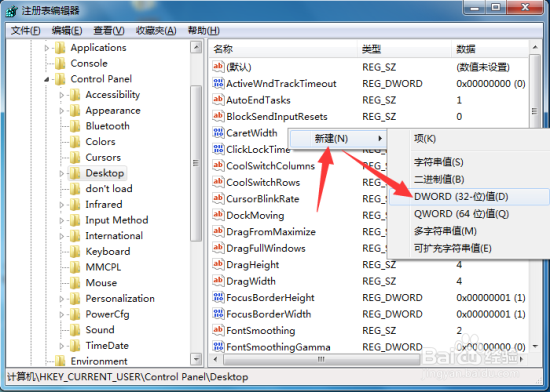
Task: Click the string icon of FontSmoothing
Action: pyautogui.click(x=218, y=330)
